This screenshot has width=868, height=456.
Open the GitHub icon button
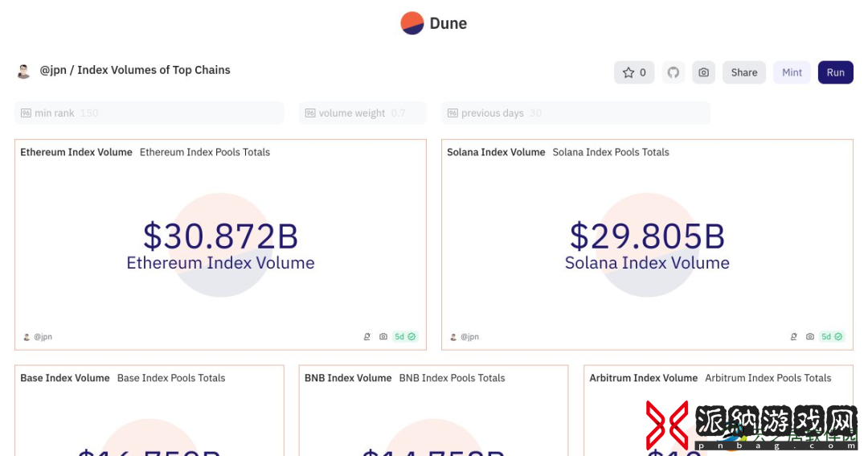click(x=674, y=72)
